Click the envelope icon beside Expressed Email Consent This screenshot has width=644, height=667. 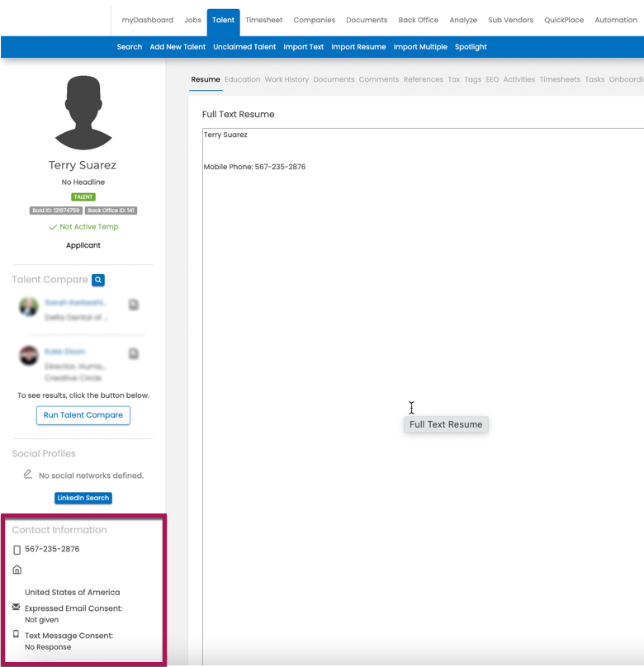[x=17, y=607]
